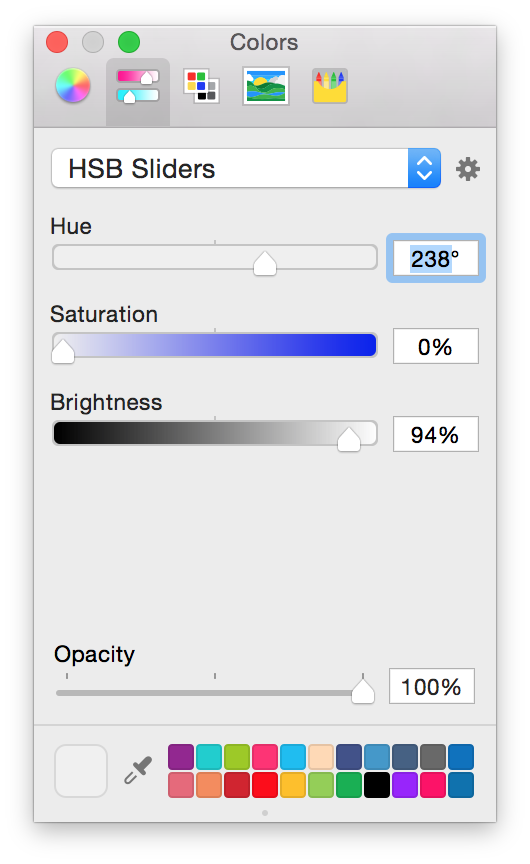Screen dimensions: 530x864
Task: Click the Brightness 94% field
Action: click(x=435, y=434)
